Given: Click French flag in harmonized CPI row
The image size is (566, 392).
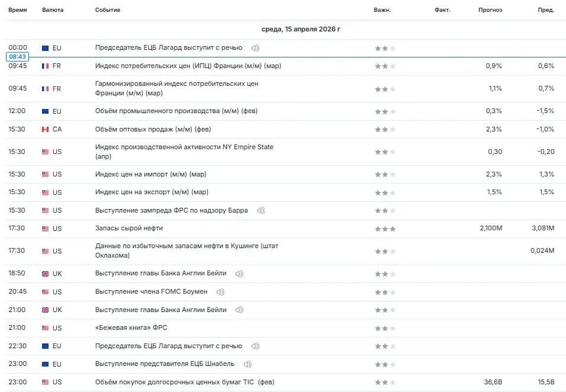Looking at the screenshot, I should pyautogui.click(x=45, y=89).
